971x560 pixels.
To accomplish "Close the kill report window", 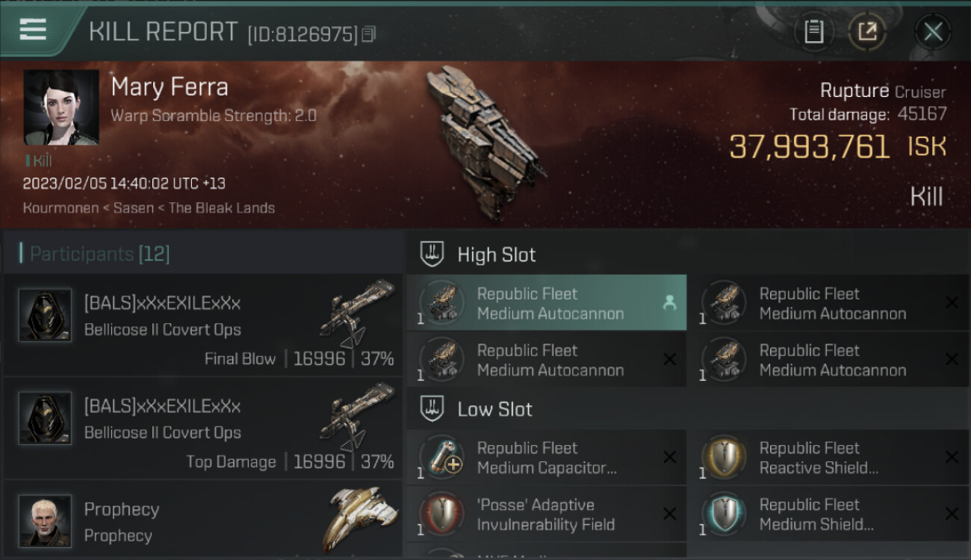I will (933, 31).
